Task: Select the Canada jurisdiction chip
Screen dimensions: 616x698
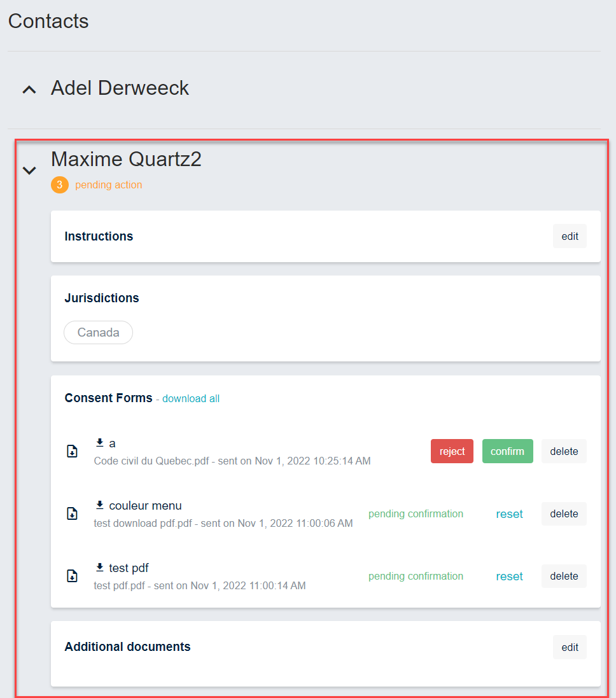Action: click(98, 332)
